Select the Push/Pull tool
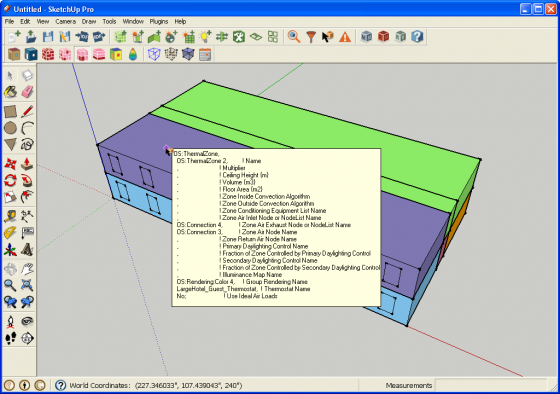The height and width of the screenshot is (394, 560). pyautogui.click(x=27, y=164)
